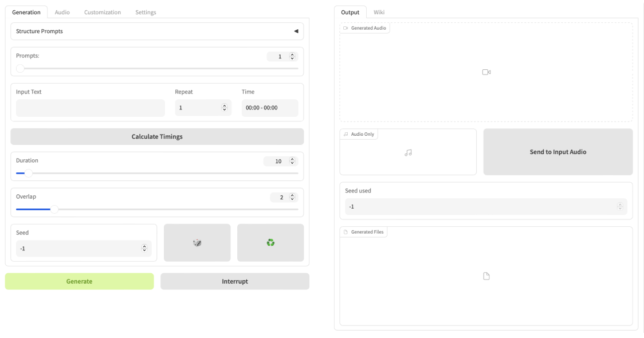Click the file icon in Generated Files area
644x338 pixels.
(x=486, y=276)
